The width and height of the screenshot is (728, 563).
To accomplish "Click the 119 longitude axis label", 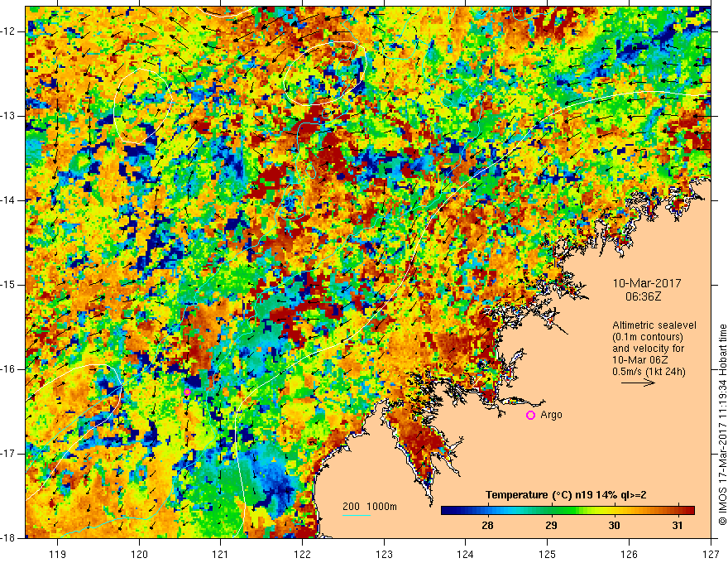I will [x=58, y=554].
